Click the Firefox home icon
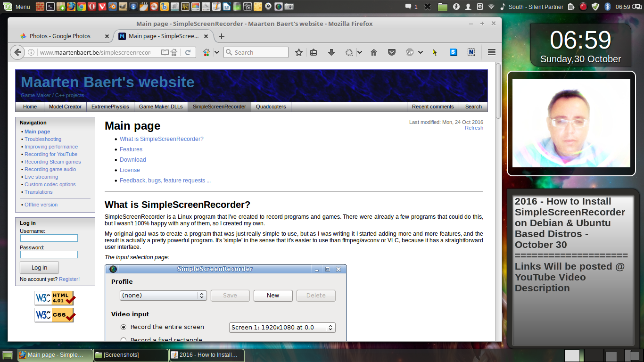 tap(374, 52)
